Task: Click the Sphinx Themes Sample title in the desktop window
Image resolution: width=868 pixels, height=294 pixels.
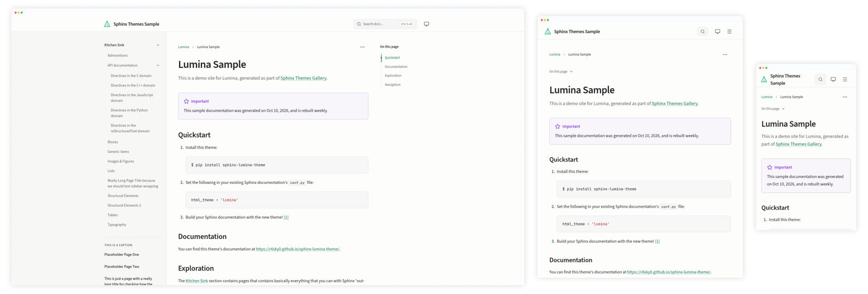Action: tap(136, 24)
